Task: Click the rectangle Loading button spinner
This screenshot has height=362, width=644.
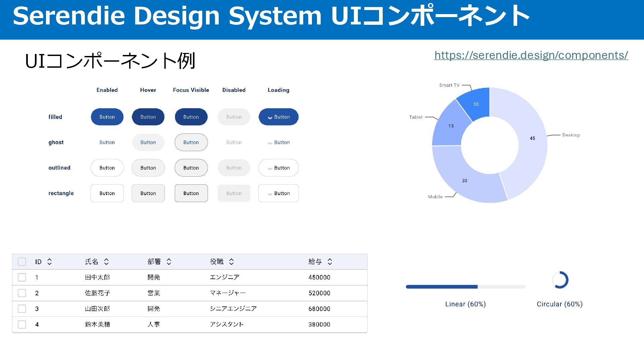Action: pos(270,194)
